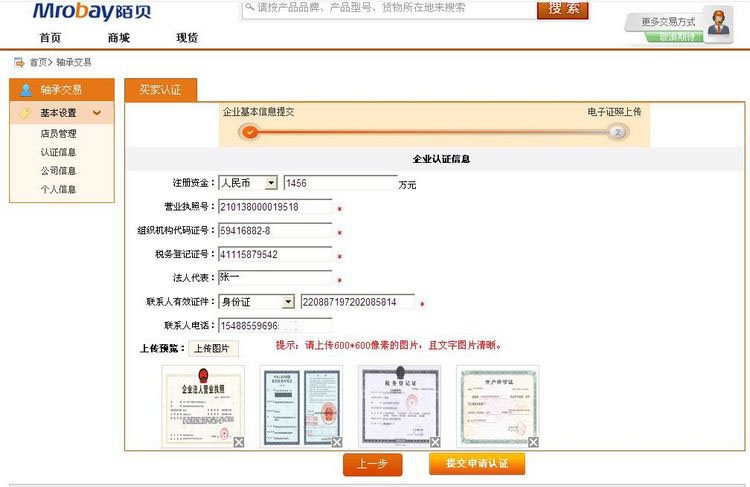Go to the 商城 navigation menu
Viewport: 750px width, 487px height.
click(x=118, y=38)
